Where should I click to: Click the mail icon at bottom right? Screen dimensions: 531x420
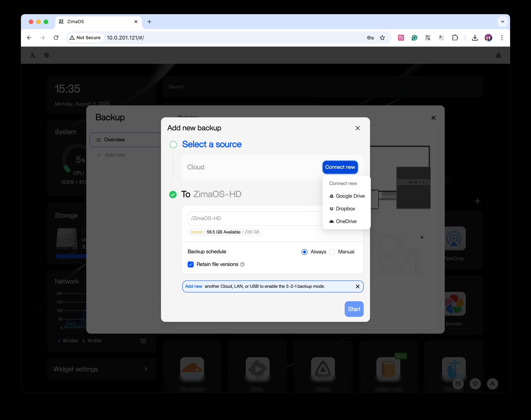click(458, 384)
